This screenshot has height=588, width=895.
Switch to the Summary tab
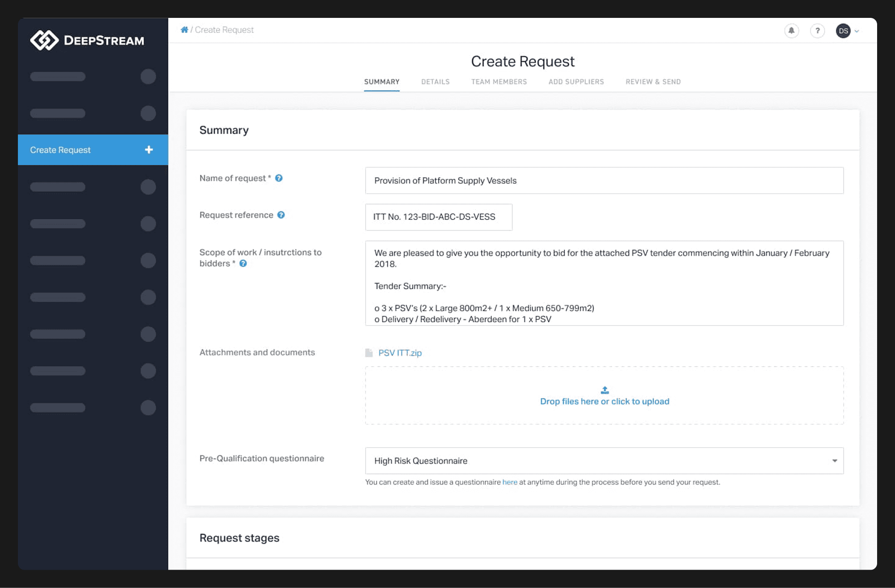coord(382,82)
